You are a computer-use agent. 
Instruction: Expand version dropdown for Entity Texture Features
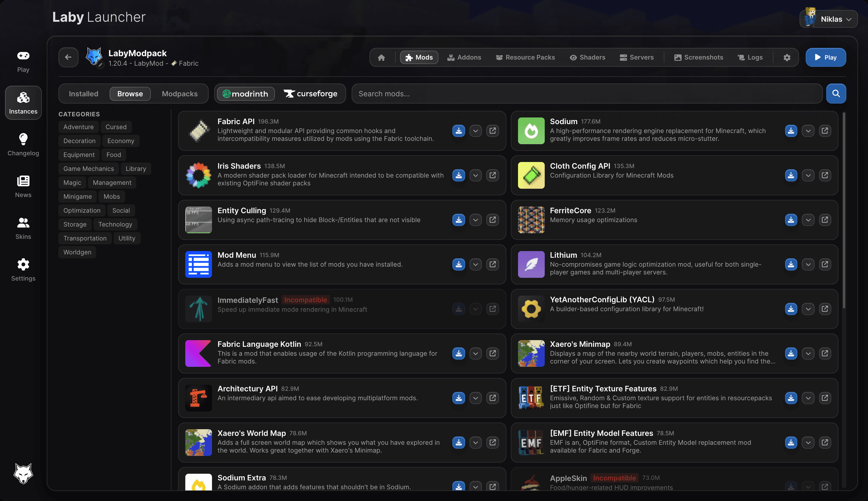click(808, 398)
